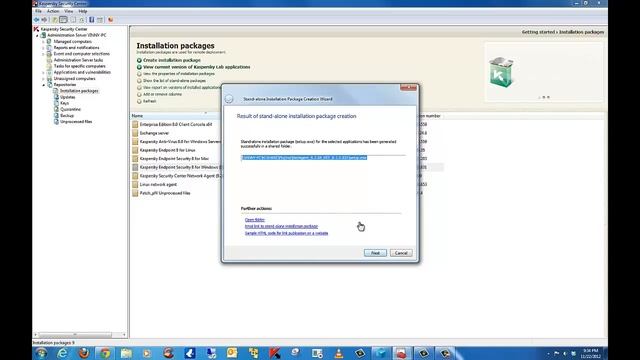Select Installation packages in the tree
The width and height of the screenshot is (640, 360).
pos(79,91)
